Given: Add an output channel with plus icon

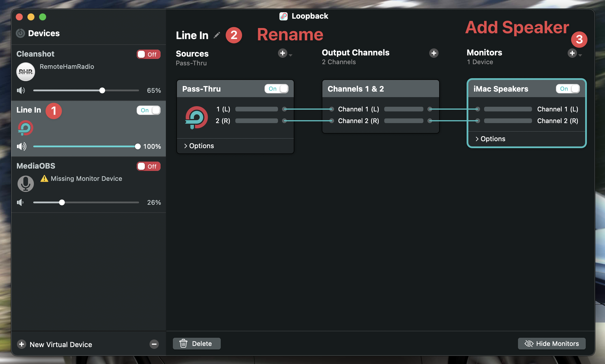Looking at the screenshot, I should click(434, 53).
